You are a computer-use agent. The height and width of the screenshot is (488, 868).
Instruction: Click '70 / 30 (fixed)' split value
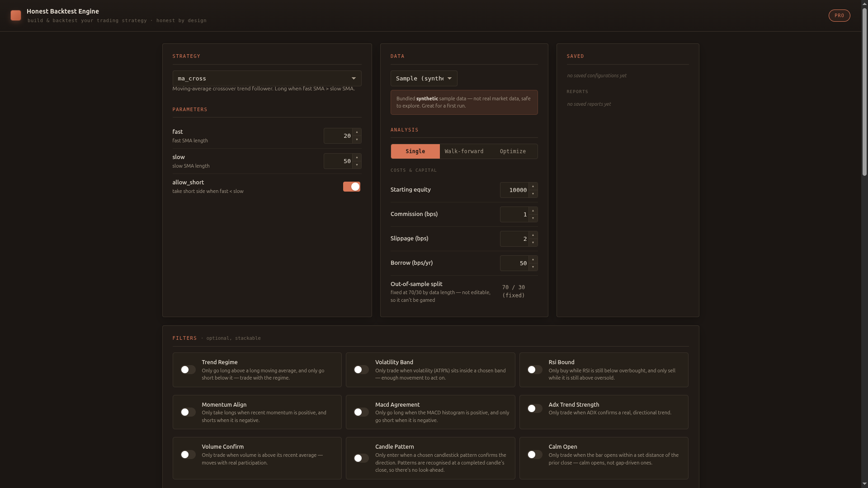(x=514, y=291)
